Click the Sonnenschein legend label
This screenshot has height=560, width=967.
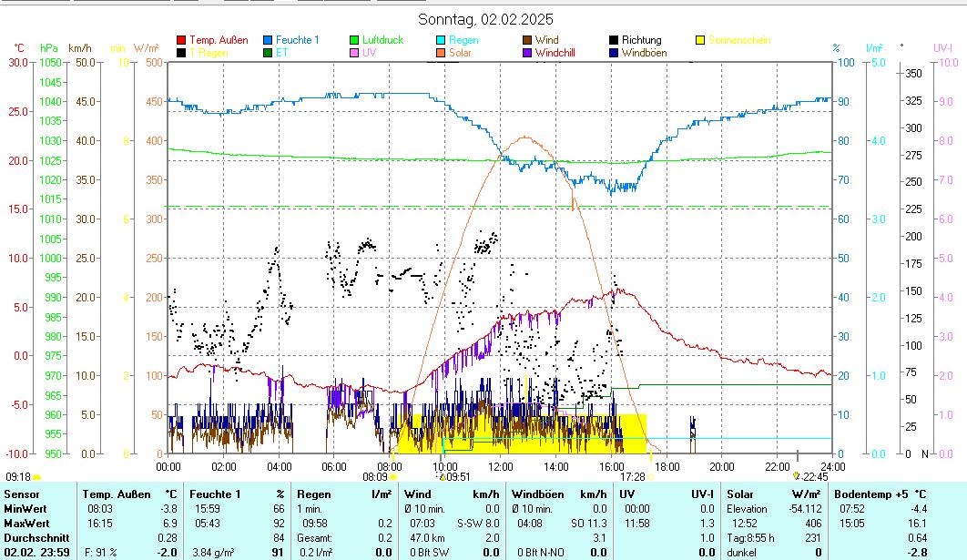[739, 40]
